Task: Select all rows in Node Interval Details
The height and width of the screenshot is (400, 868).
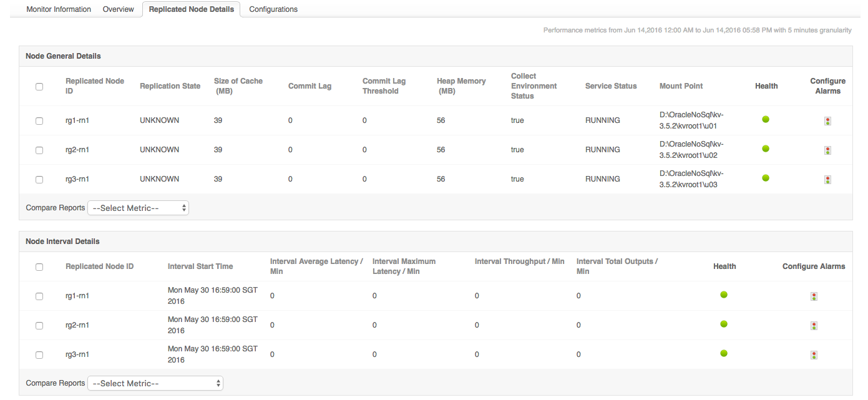Action: click(39, 267)
